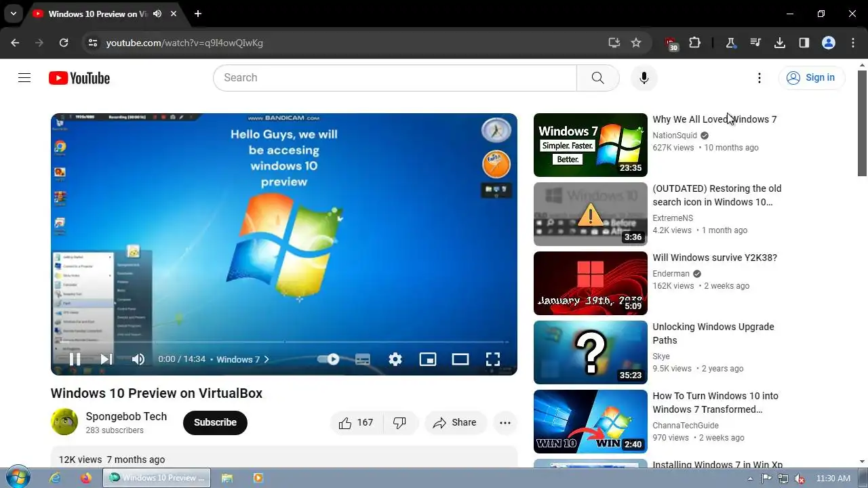The width and height of the screenshot is (868, 488).
Task: Subscribe to Spongebob Tech
Action: click(215, 422)
